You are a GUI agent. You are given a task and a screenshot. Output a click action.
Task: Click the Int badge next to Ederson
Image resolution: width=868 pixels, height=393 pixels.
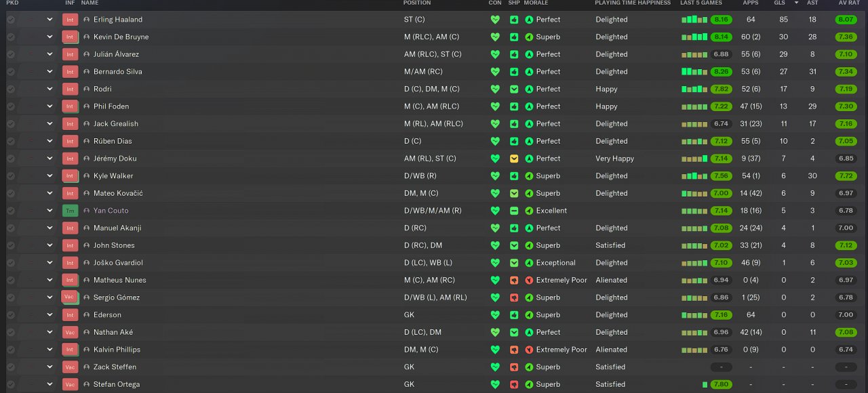(70, 314)
